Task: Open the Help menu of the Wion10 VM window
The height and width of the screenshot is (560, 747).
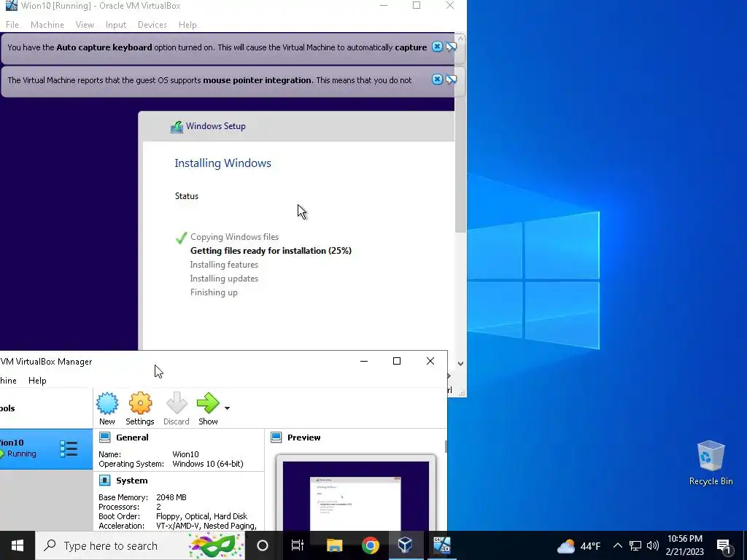Action: [x=187, y=25]
